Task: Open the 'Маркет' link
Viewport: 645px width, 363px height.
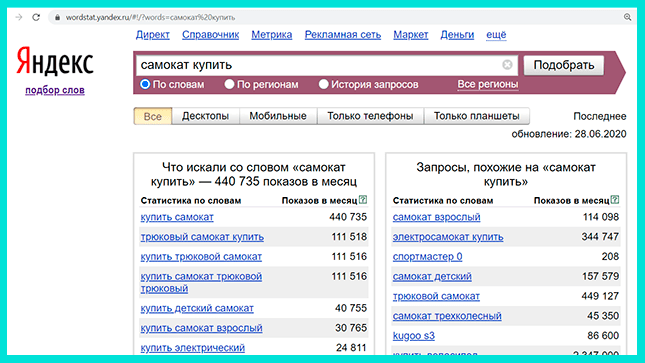Action: 411,35
